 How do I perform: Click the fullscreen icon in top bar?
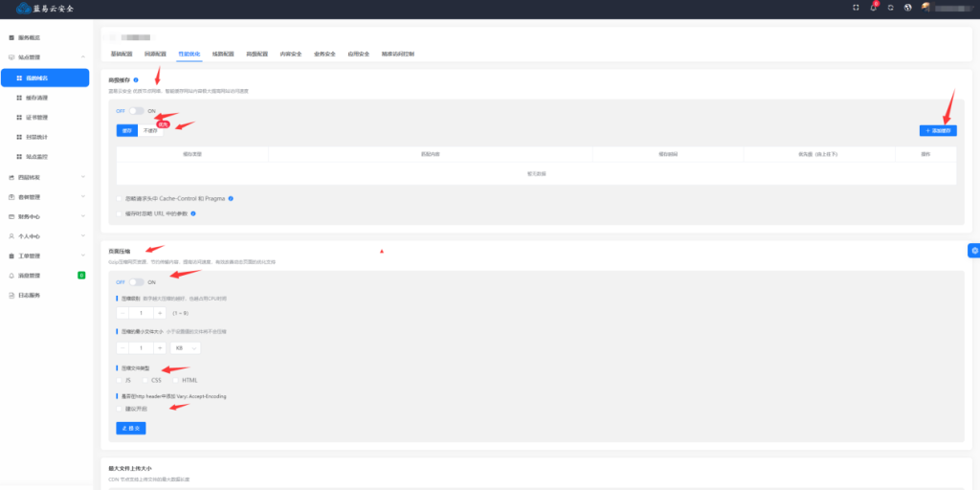click(856, 8)
